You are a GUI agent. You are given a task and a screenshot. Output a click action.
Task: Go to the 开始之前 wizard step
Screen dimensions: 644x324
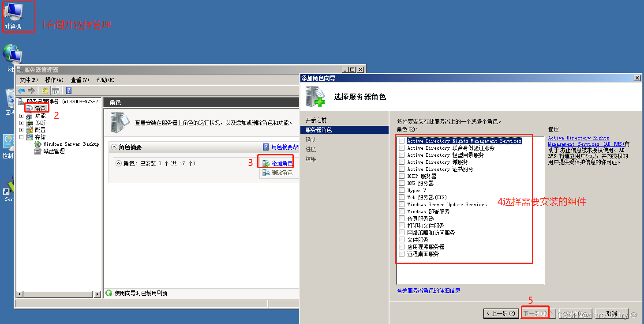point(316,120)
